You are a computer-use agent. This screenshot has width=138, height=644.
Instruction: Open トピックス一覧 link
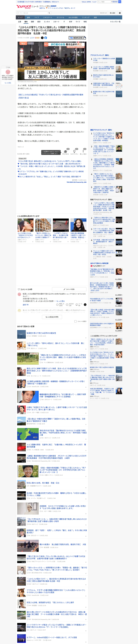[x=115, y=22]
